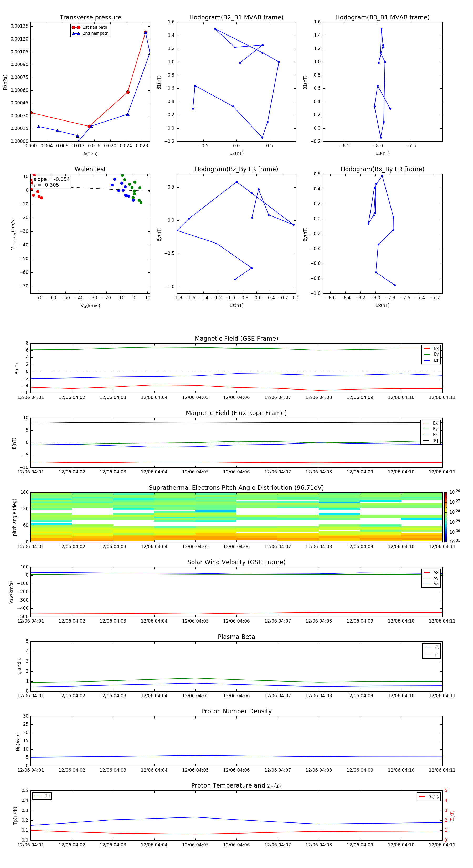Select the Tp legend box in the temperature plot

tap(42, 796)
